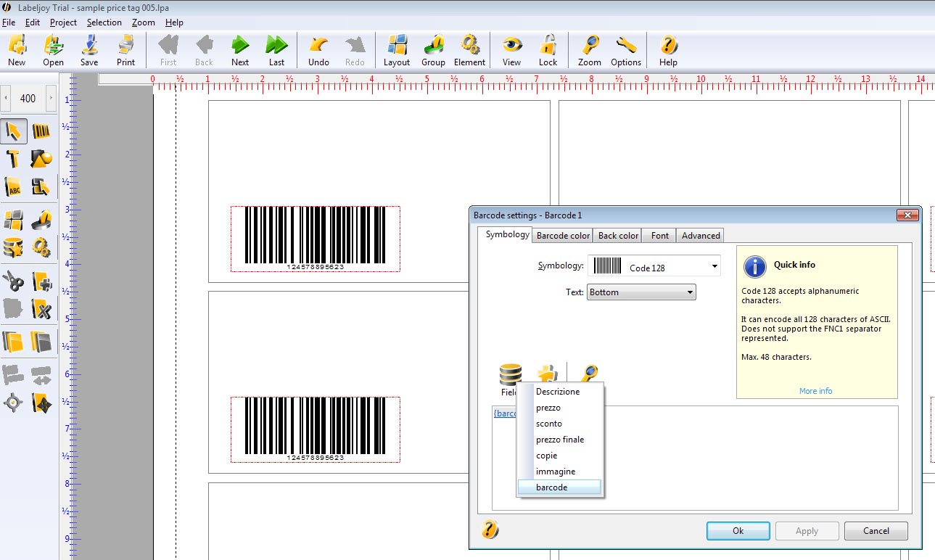This screenshot has height=560, width=935.
Task: Click the database star icon in palette
Action: coord(14,247)
